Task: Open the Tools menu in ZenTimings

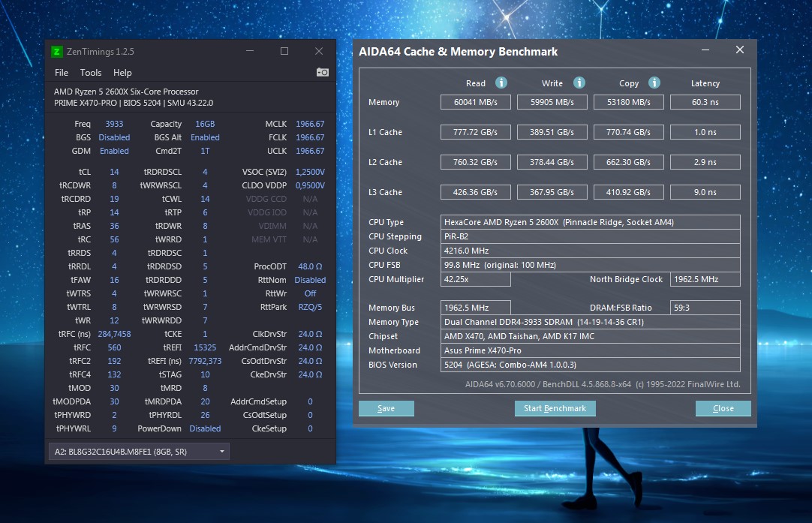Action: tap(91, 73)
